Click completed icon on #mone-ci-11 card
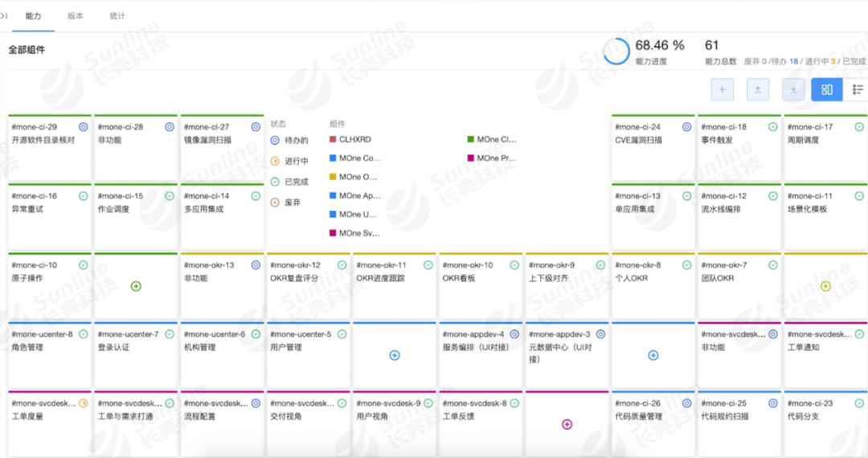 click(x=859, y=196)
